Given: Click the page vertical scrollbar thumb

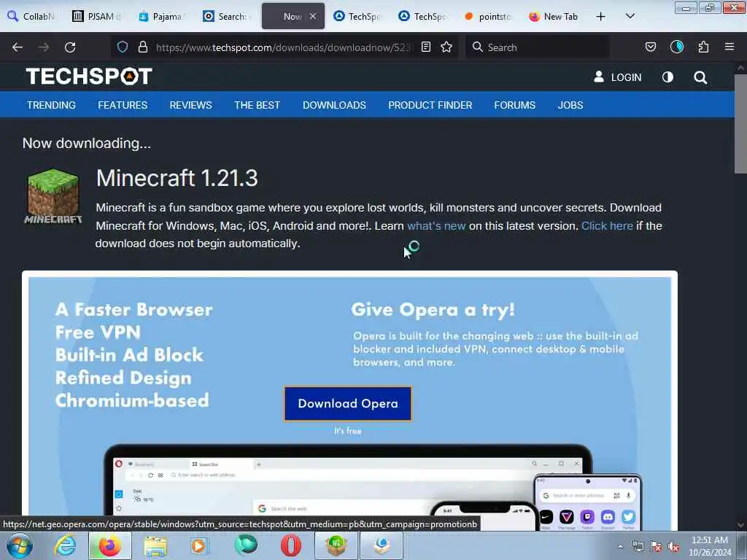Looking at the screenshot, I should pos(740,124).
